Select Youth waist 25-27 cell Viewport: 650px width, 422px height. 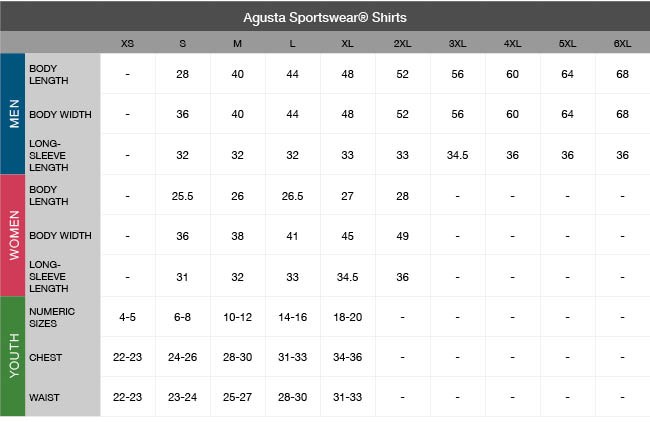coord(237,398)
